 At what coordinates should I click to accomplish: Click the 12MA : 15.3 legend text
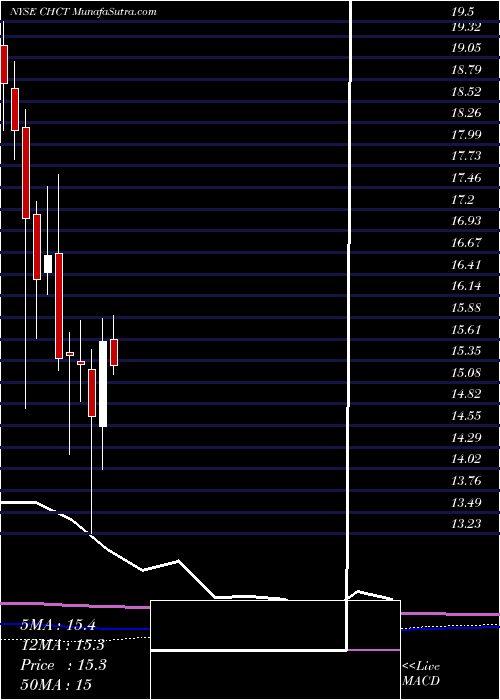click(x=63, y=645)
